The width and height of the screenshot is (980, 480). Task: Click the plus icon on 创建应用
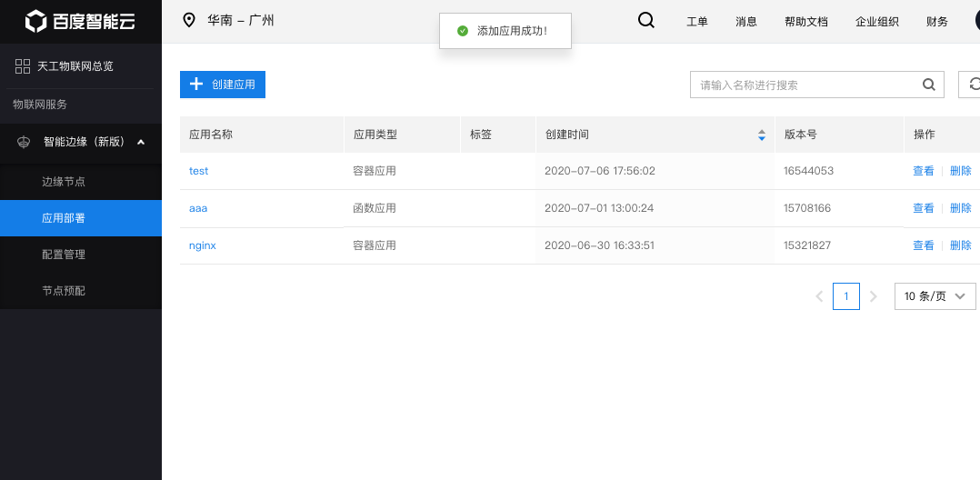[x=196, y=85]
